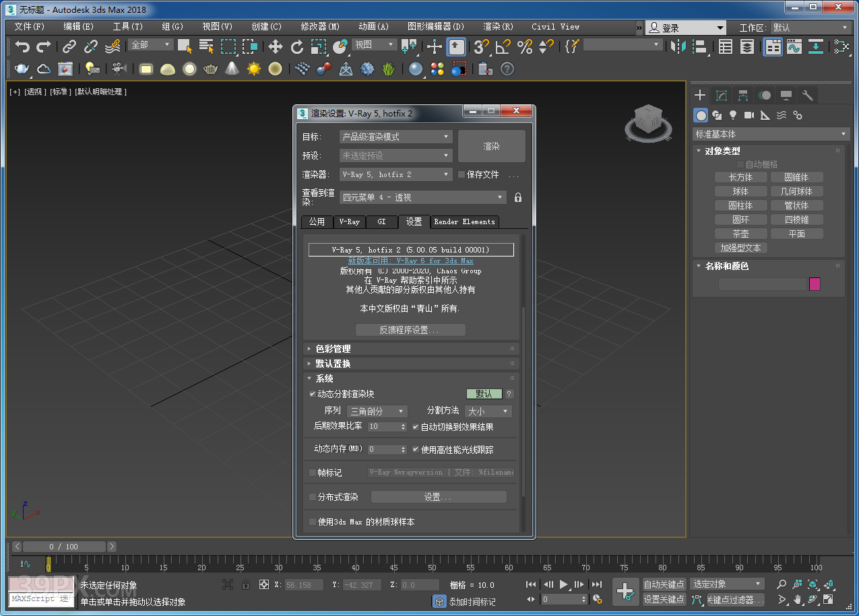
Task: Click the 长方体 object type button
Action: pyautogui.click(x=740, y=177)
